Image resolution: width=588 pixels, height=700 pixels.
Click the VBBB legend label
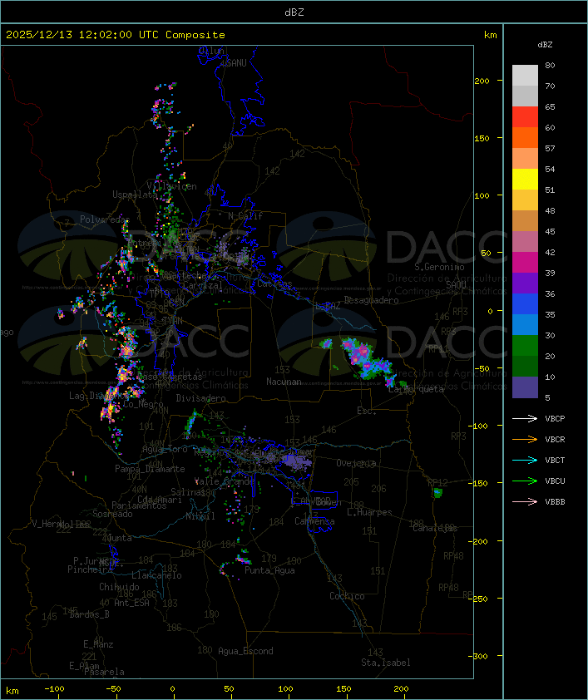(555, 502)
